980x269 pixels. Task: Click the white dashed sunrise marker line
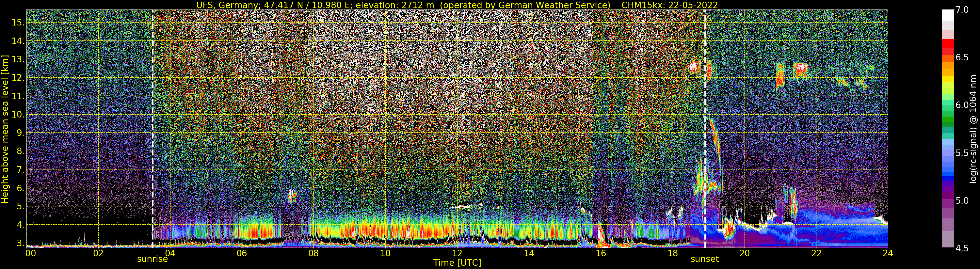point(152,129)
